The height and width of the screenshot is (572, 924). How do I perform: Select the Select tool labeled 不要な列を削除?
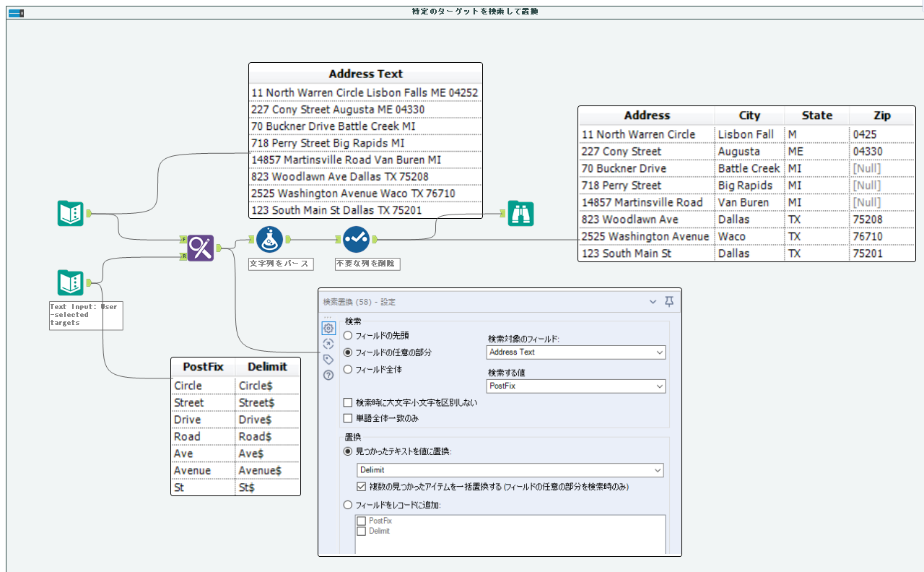pyautogui.click(x=356, y=239)
